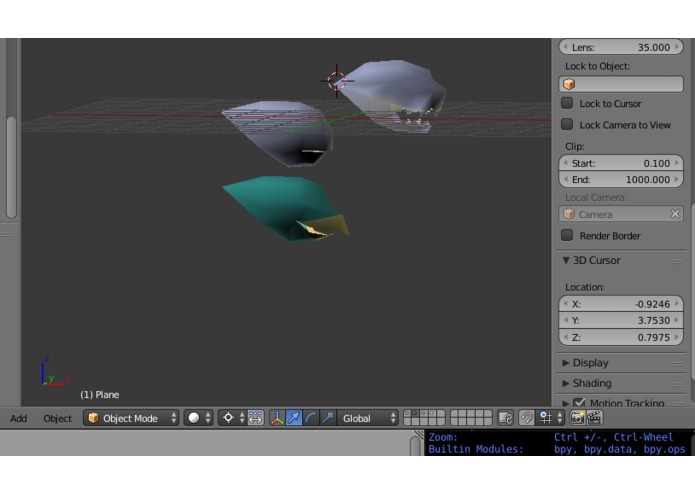
Task: Click the 3D cursor Z location field
Action: [621, 337]
